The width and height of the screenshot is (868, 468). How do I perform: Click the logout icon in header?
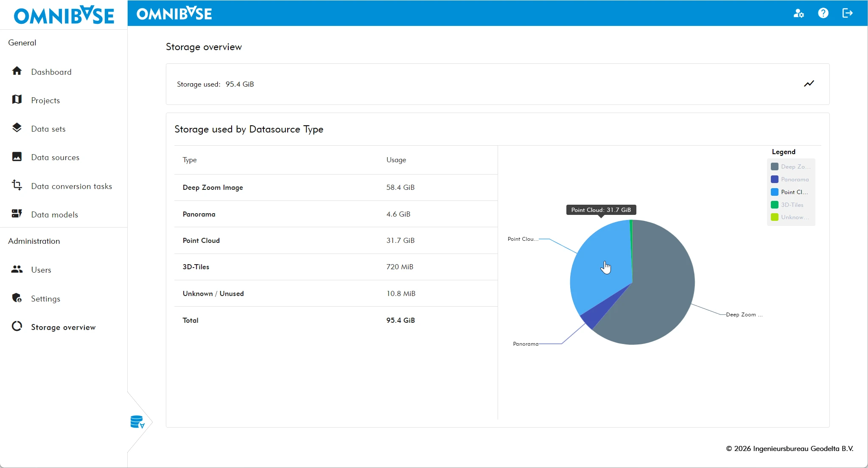point(847,13)
